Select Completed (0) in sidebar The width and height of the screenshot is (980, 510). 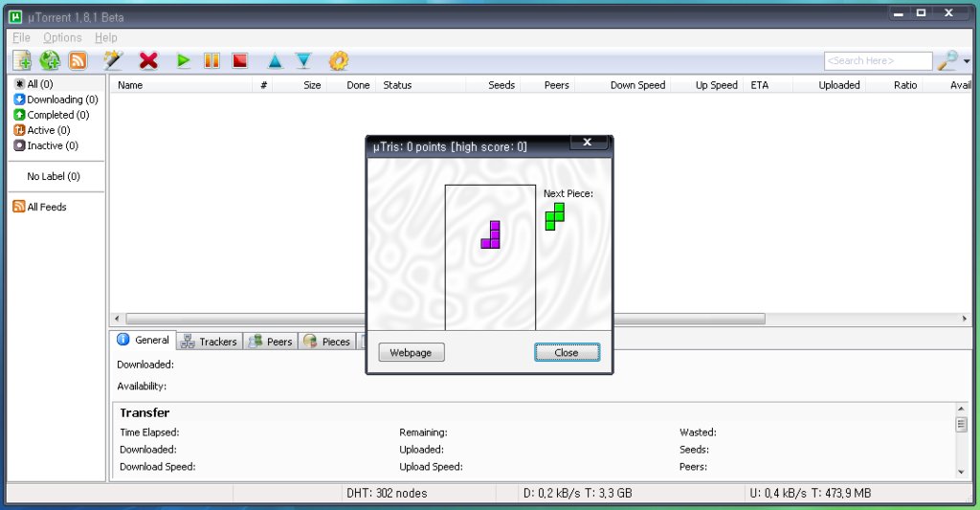tap(52, 115)
